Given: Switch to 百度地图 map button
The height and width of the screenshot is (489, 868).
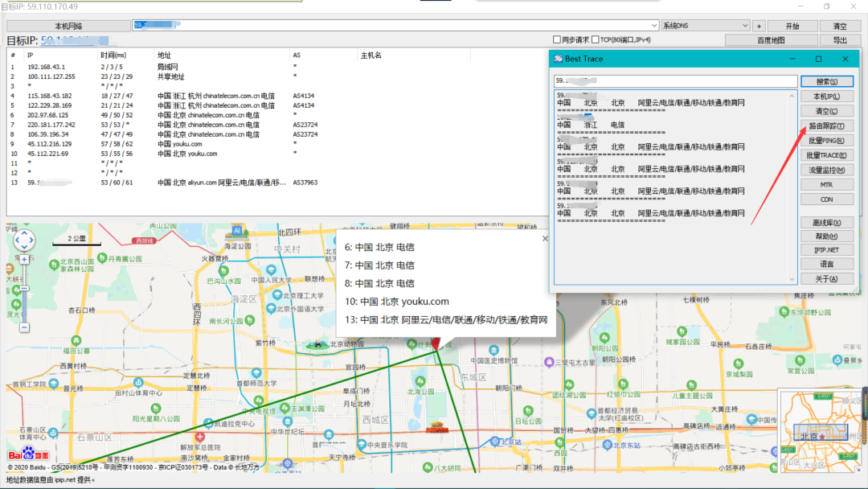Looking at the screenshot, I should click(771, 40).
